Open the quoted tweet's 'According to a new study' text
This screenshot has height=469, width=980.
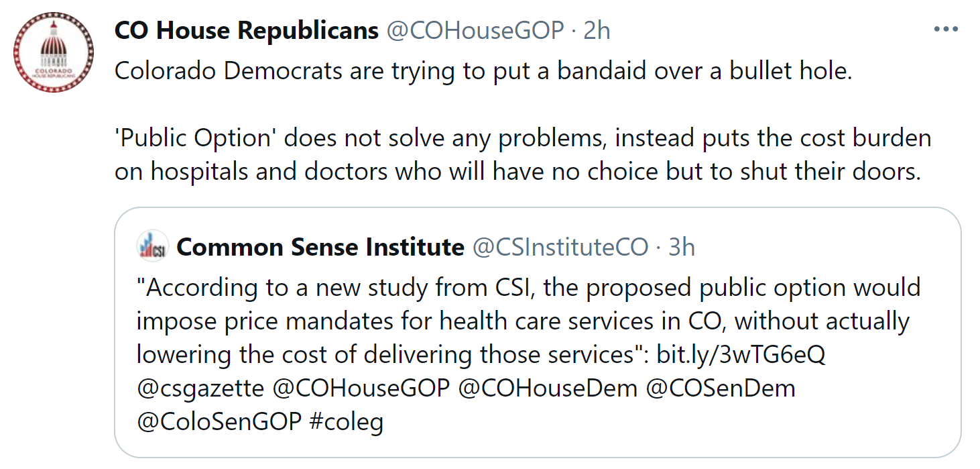(528, 288)
